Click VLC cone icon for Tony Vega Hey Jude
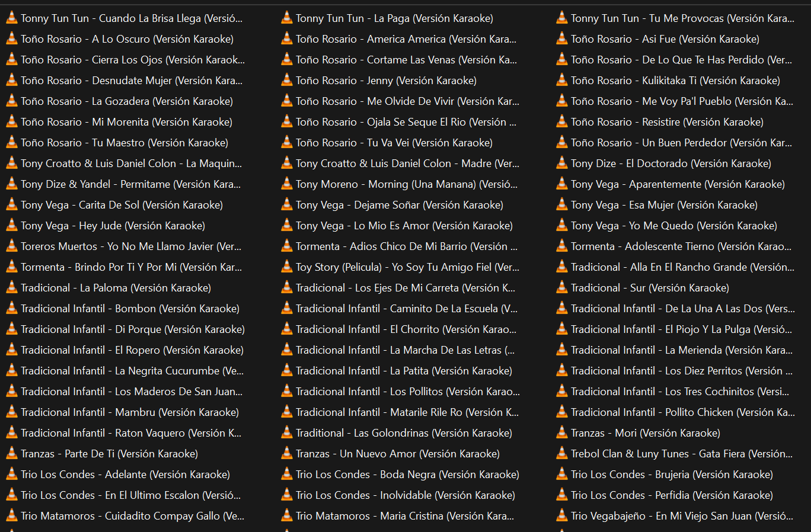 click(12, 226)
